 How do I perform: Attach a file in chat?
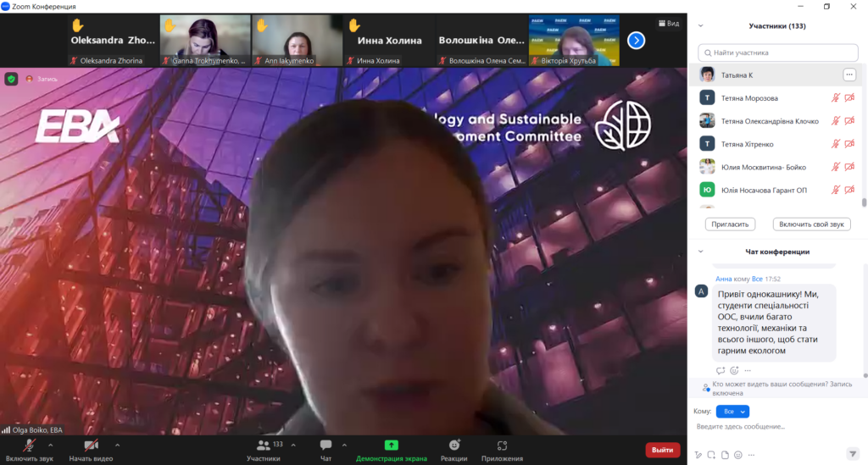(725, 455)
